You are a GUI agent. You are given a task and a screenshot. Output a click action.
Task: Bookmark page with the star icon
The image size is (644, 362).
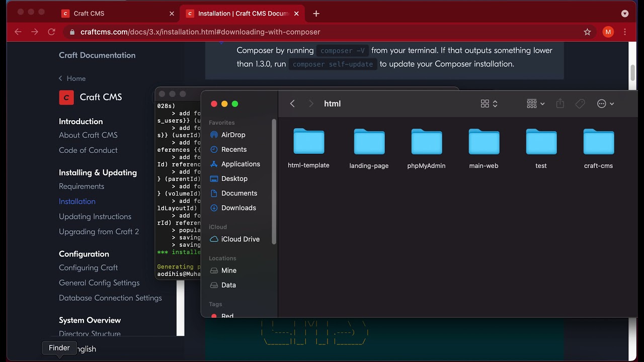pyautogui.click(x=587, y=32)
